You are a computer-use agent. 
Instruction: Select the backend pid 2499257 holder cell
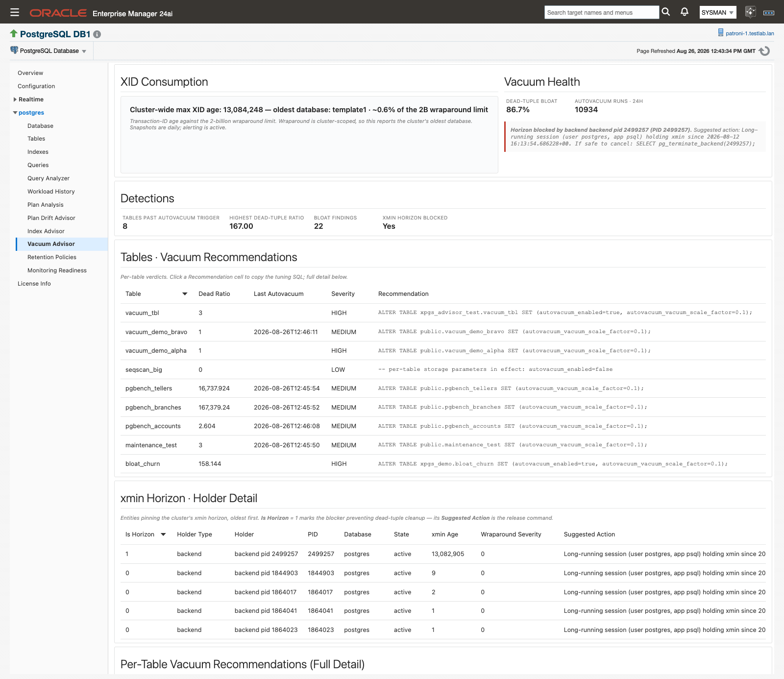[266, 554]
